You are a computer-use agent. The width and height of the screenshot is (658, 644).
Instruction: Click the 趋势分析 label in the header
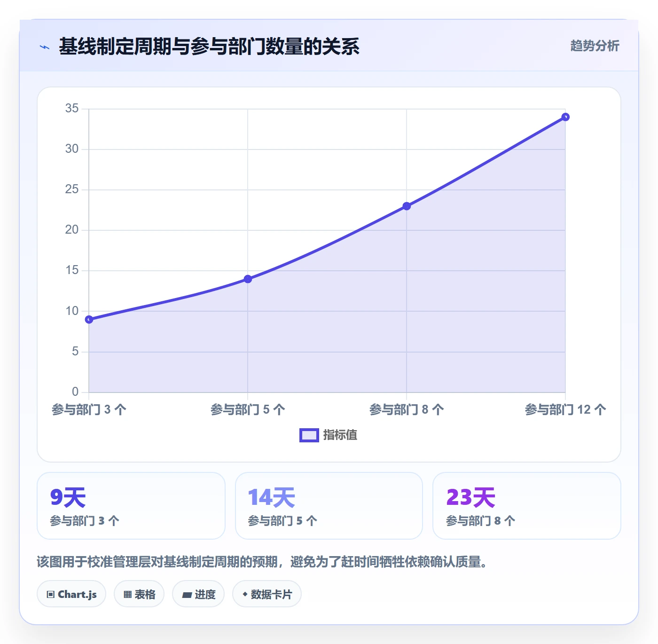(595, 46)
